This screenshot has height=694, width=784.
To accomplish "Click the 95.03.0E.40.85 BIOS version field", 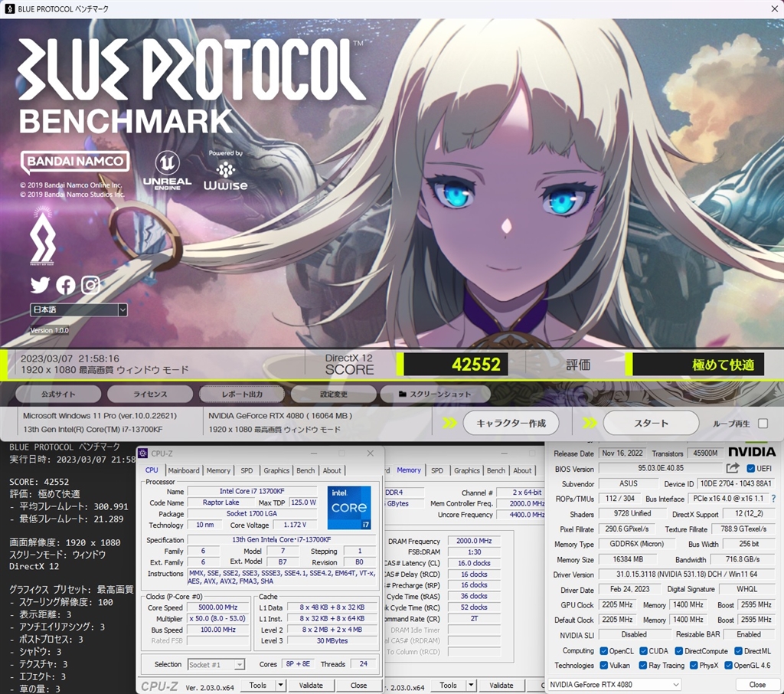I will tap(661, 468).
